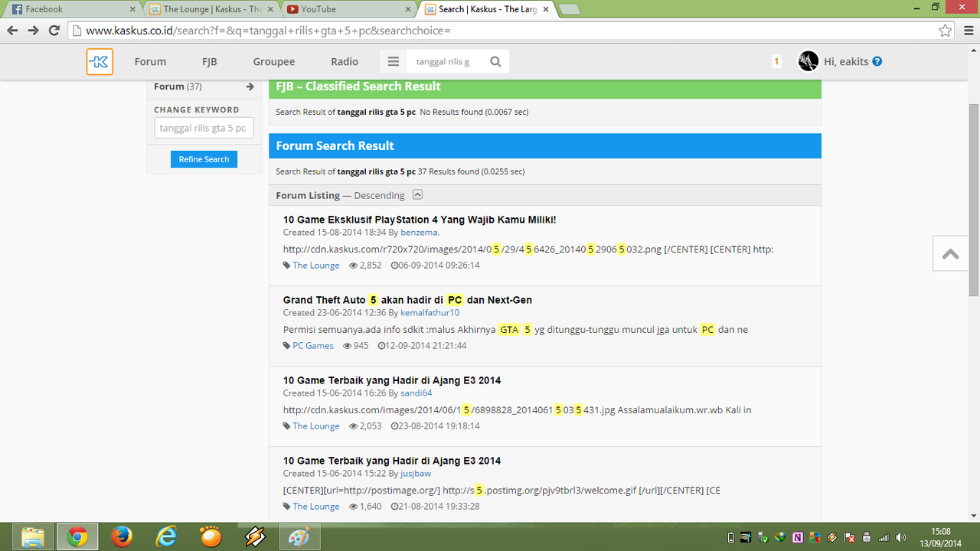Click the eakits user avatar
The width and height of the screenshot is (980, 551).
pos(808,61)
